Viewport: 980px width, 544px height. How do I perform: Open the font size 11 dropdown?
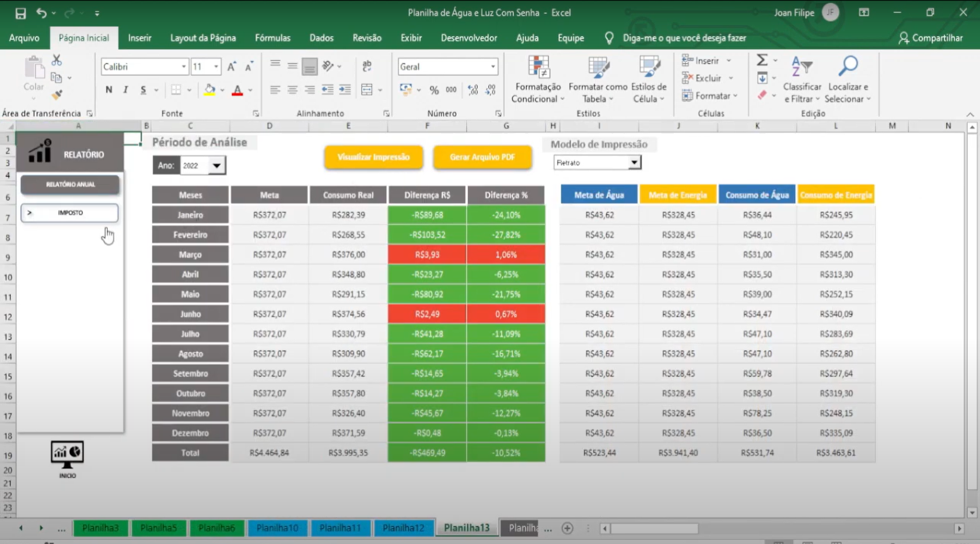pos(216,67)
